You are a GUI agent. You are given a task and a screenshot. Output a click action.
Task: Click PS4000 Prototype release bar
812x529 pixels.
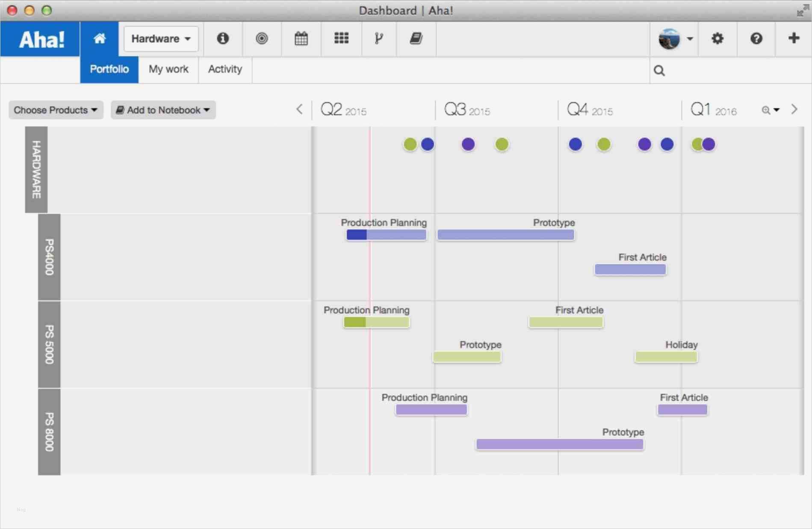click(x=506, y=235)
